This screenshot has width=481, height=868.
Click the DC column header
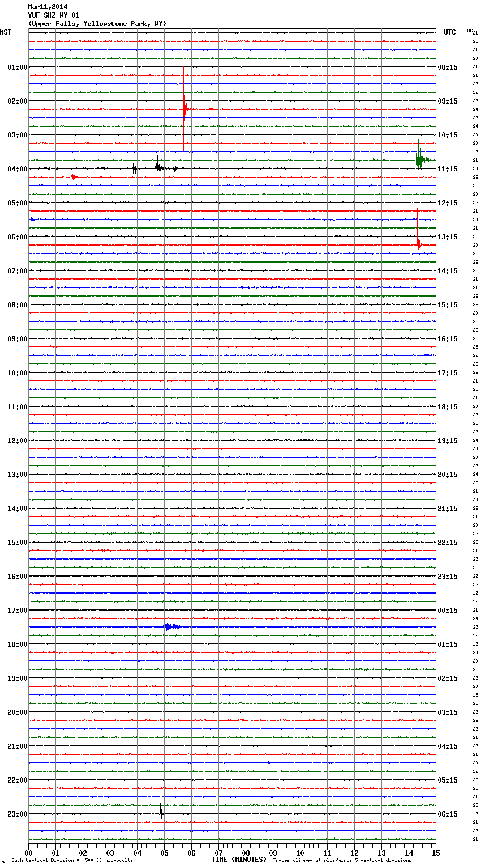click(x=470, y=31)
